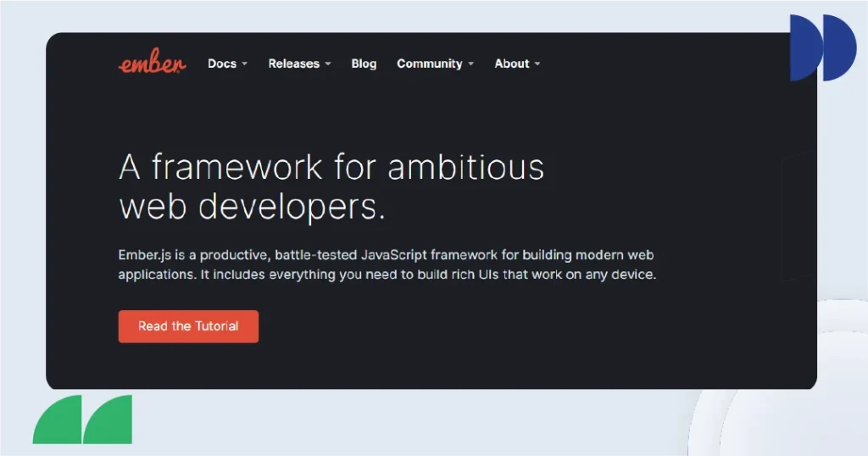Expand the Docs dropdown arrow
Image resolution: width=868 pixels, height=456 pixels.
[245, 64]
